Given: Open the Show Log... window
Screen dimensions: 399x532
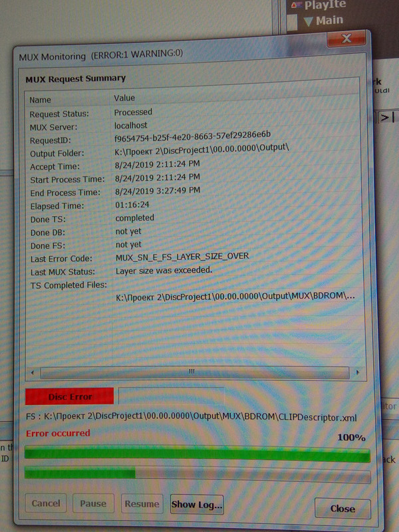Looking at the screenshot, I should pyautogui.click(x=197, y=505).
